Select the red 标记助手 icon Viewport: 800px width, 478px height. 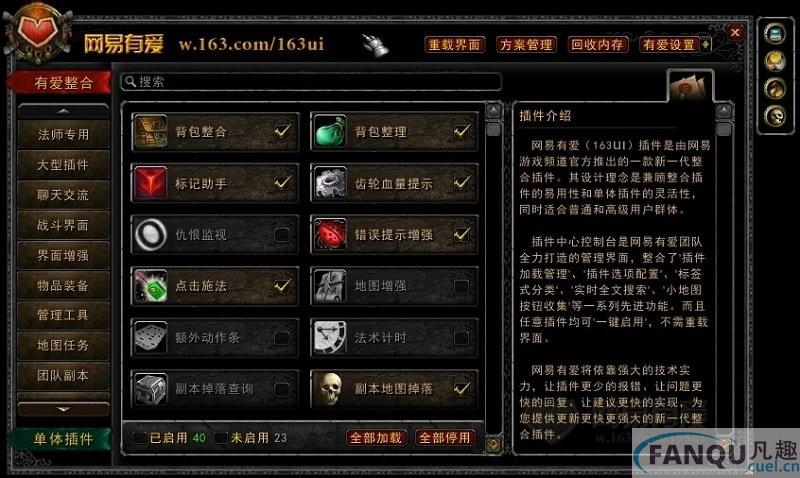point(151,183)
